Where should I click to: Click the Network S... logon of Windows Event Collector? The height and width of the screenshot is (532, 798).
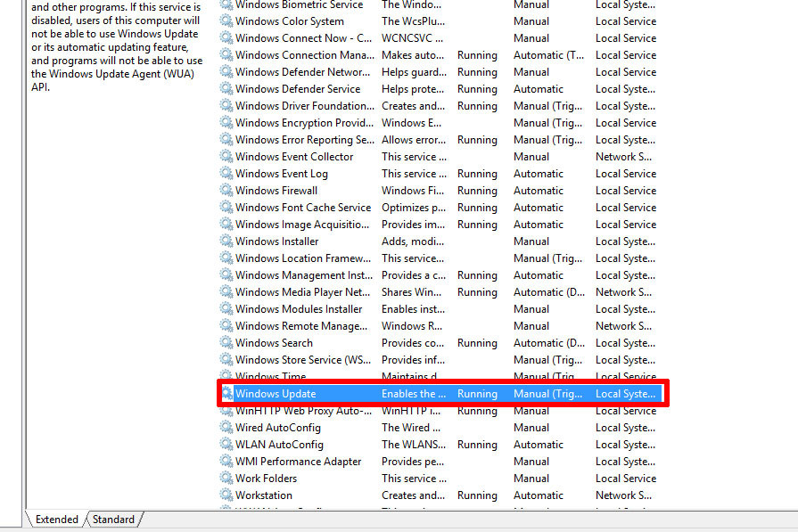pyautogui.click(x=623, y=157)
